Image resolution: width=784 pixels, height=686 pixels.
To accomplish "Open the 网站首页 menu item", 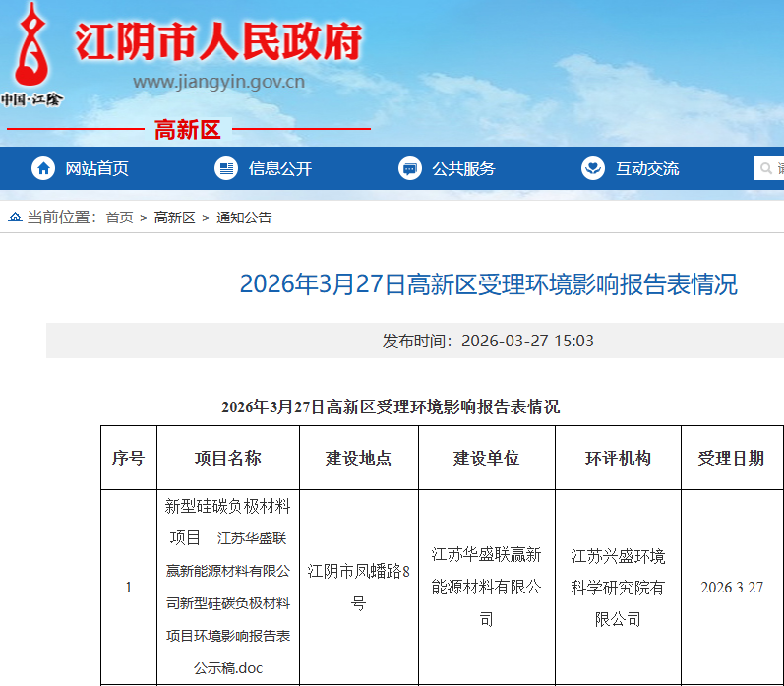I will point(97,168).
